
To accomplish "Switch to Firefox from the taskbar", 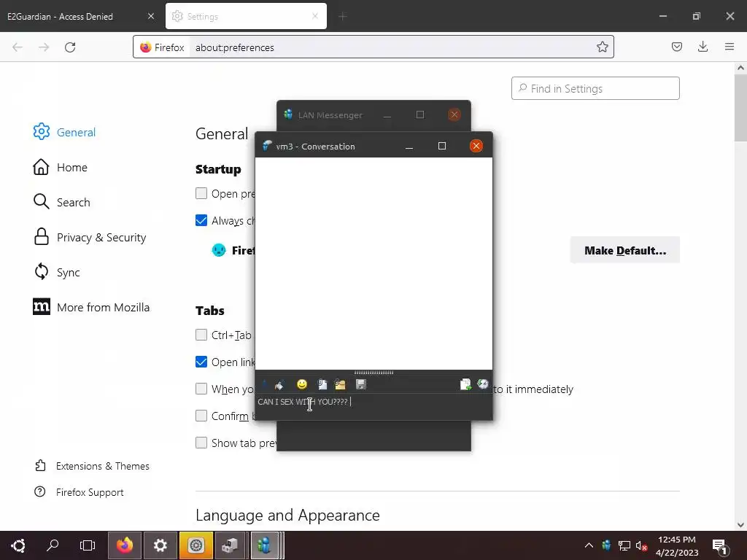I will tap(124, 545).
